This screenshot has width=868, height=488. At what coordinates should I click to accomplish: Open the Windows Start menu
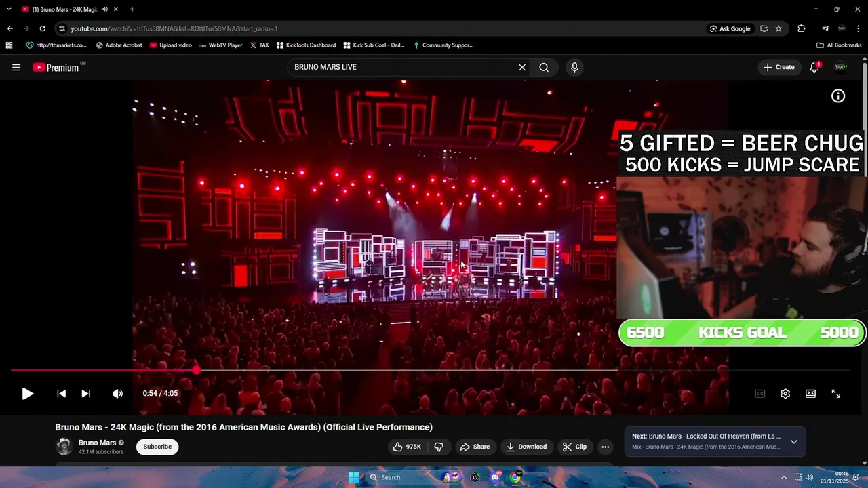[354, 477]
